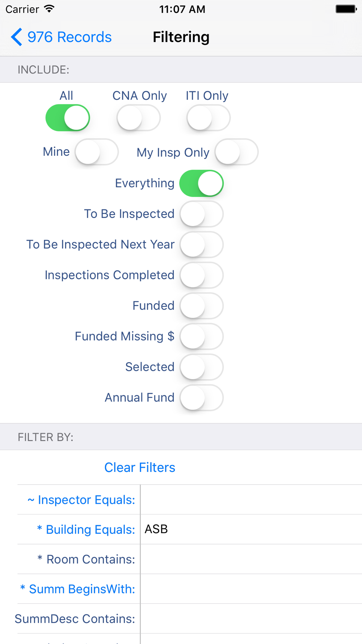Open the Summ BeginsWith picker
This screenshot has height=644, width=362.
pyautogui.click(x=77, y=589)
